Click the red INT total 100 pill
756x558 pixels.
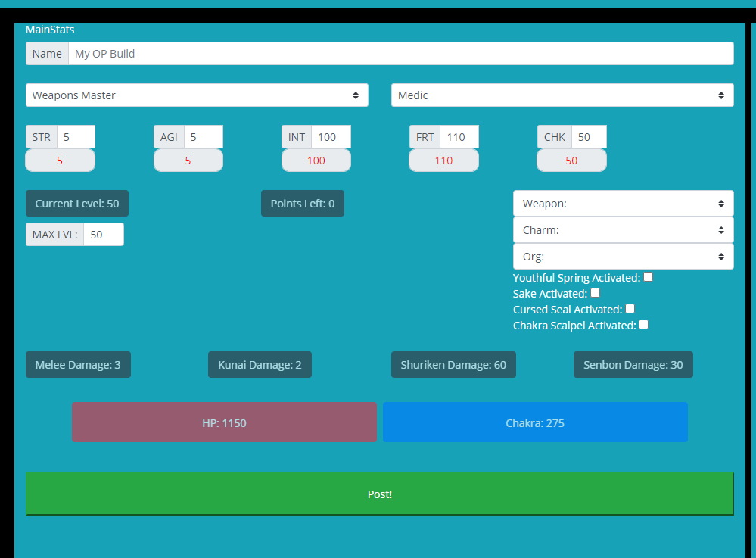tap(316, 160)
